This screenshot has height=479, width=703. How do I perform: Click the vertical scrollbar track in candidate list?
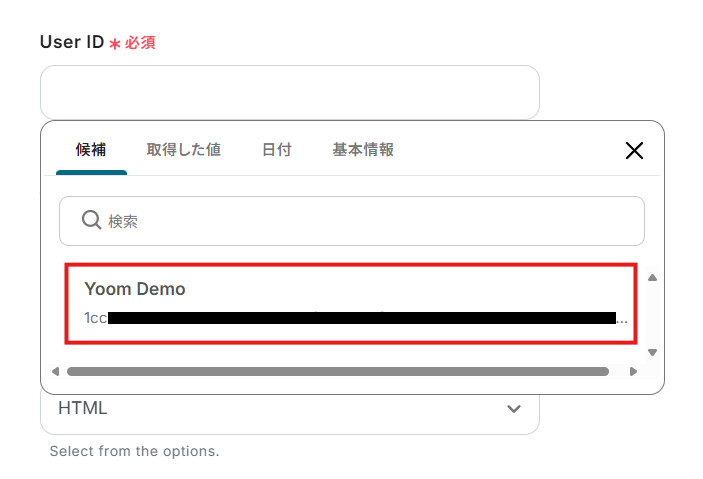tap(652, 315)
